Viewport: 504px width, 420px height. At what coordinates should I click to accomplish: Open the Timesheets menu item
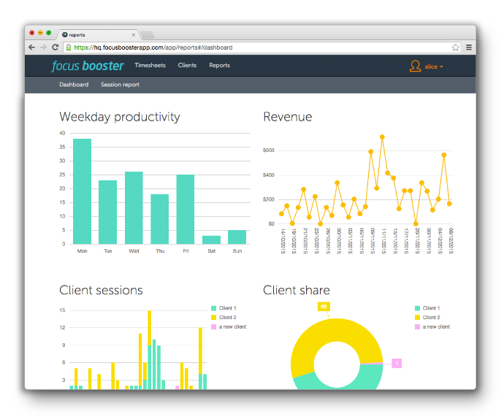click(x=150, y=65)
